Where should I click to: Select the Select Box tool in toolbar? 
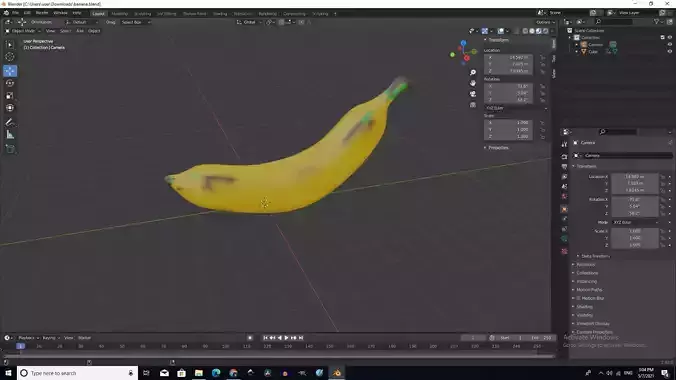click(10, 45)
